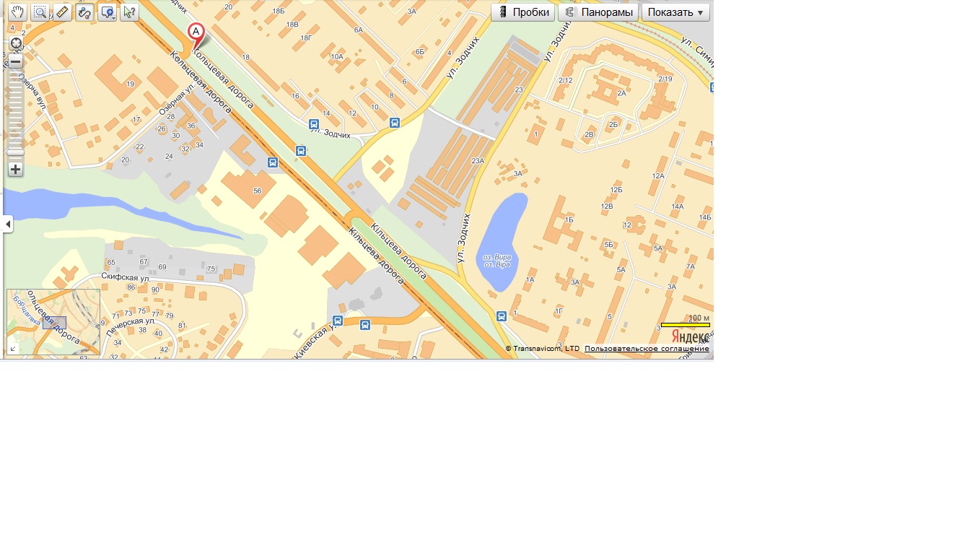This screenshot has height=556, width=980.
Task: Click the info pointer question-mark tool
Action: tap(129, 12)
